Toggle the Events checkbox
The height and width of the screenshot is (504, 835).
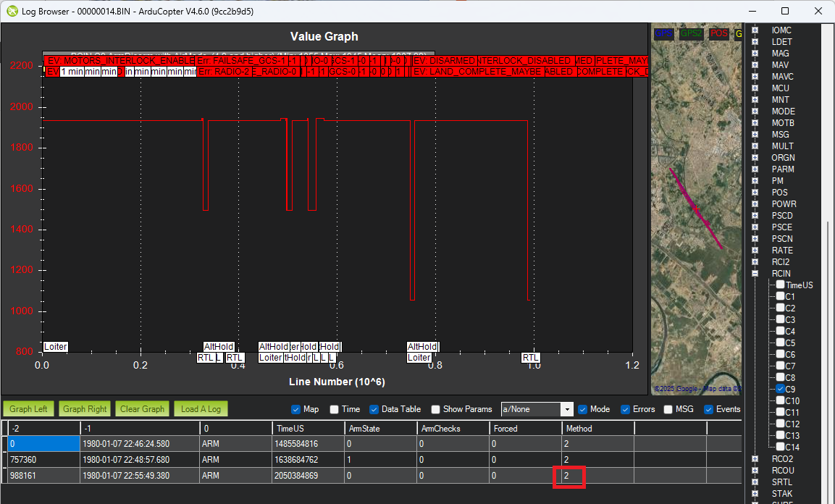(708, 409)
